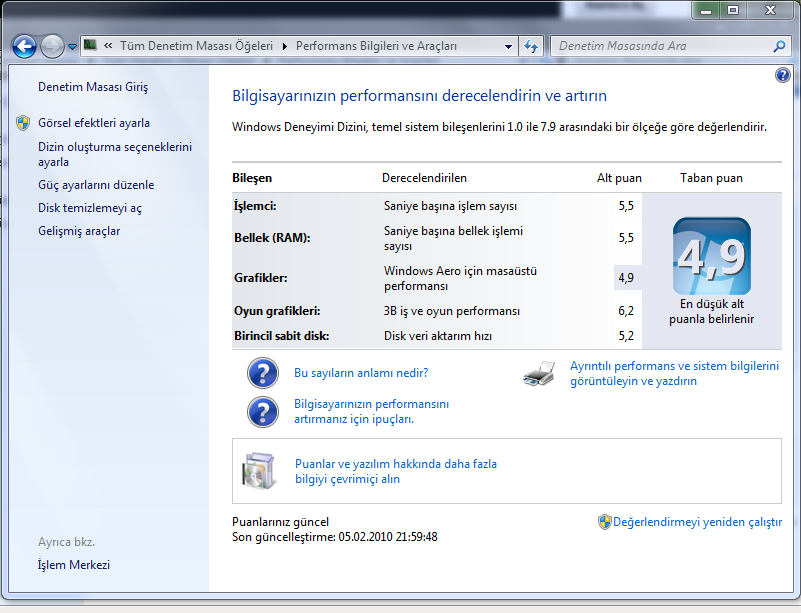801x613 pixels.
Task: Select the Grafikler row label
Action: 261,278
